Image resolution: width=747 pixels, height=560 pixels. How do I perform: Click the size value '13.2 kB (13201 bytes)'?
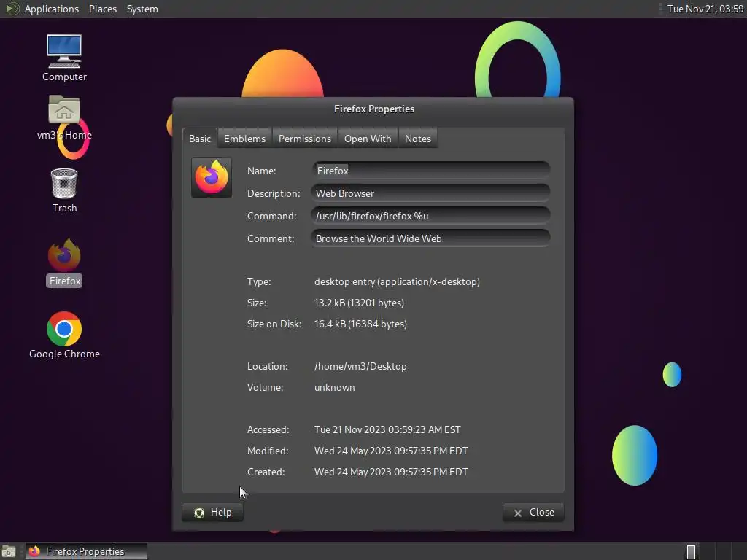coord(359,303)
